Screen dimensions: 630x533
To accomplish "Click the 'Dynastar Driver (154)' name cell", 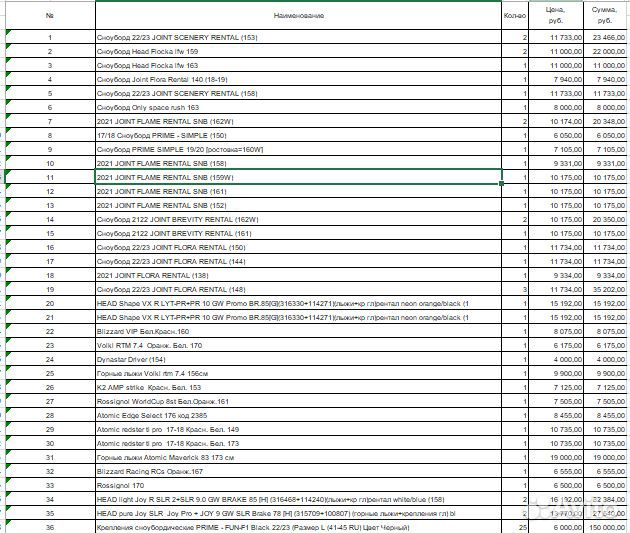I will point(298,359).
